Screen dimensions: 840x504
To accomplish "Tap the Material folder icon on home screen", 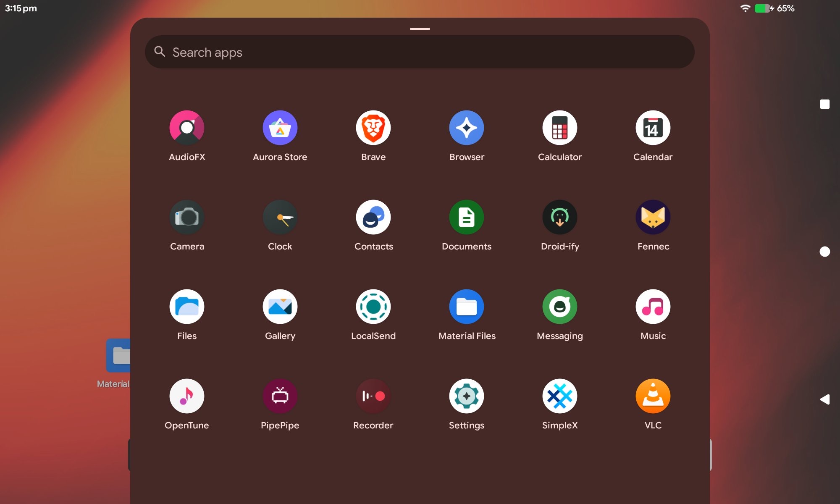I will pos(118,355).
